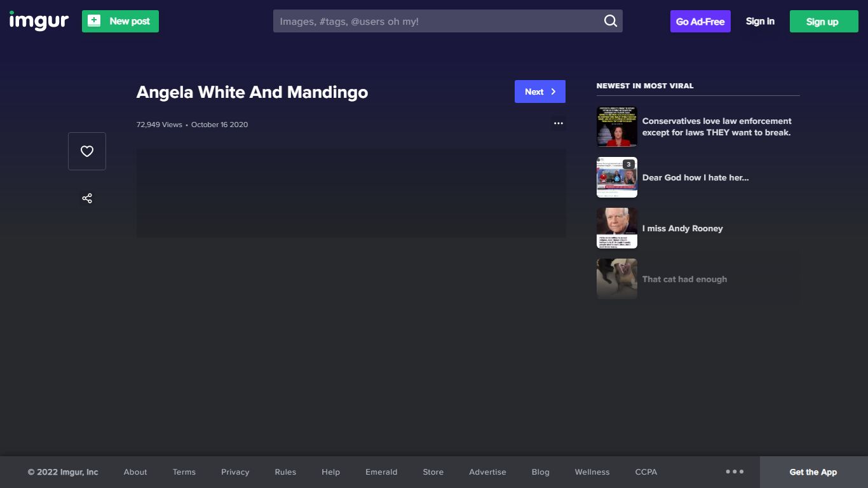Open the Terms footer link
Screen dimensions: 868x488
click(184, 471)
